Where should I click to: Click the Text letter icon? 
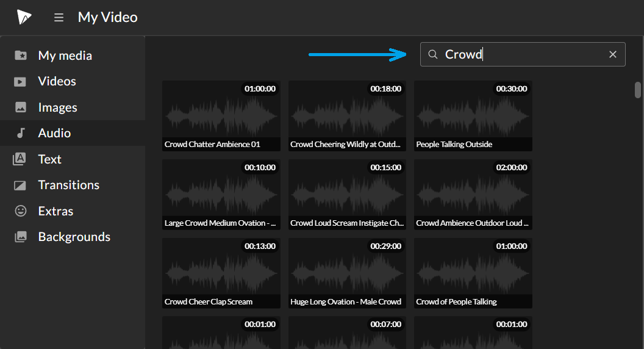20,159
